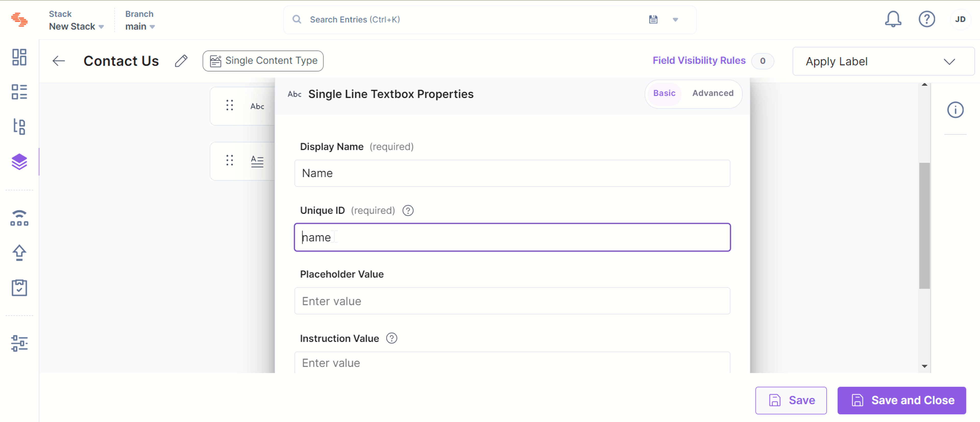Screen dimensions: 980x422
Task: Expand the Stack New Stack dropdown
Action: coord(77,20)
